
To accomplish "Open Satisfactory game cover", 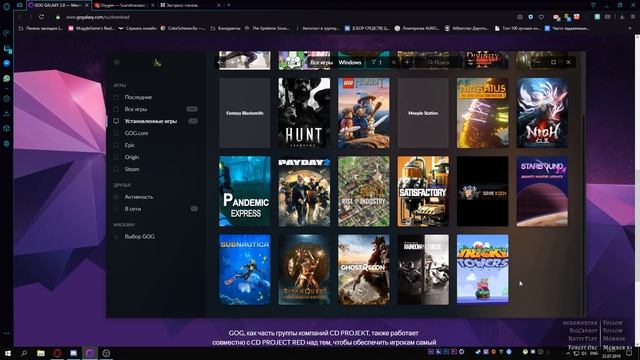I will (423, 191).
